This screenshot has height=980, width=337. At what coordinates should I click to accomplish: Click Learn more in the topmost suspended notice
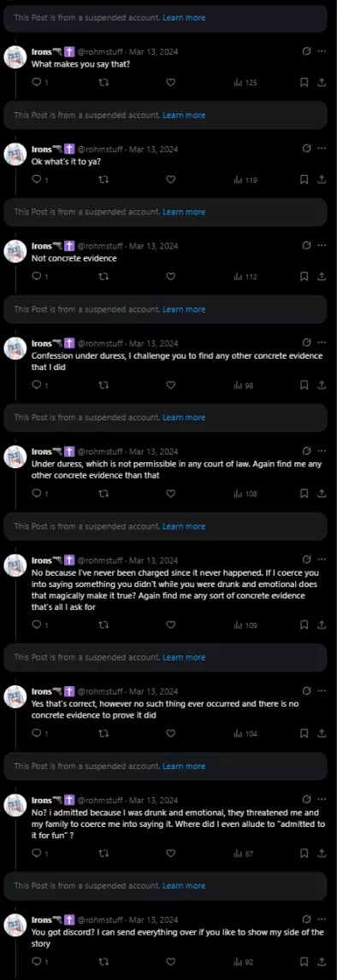(184, 18)
